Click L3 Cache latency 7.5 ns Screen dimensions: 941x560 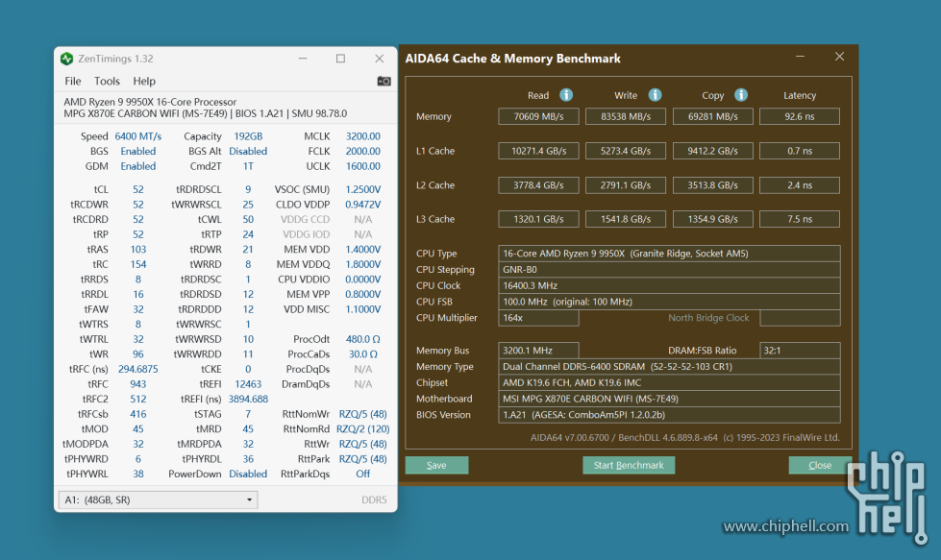(800, 219)
